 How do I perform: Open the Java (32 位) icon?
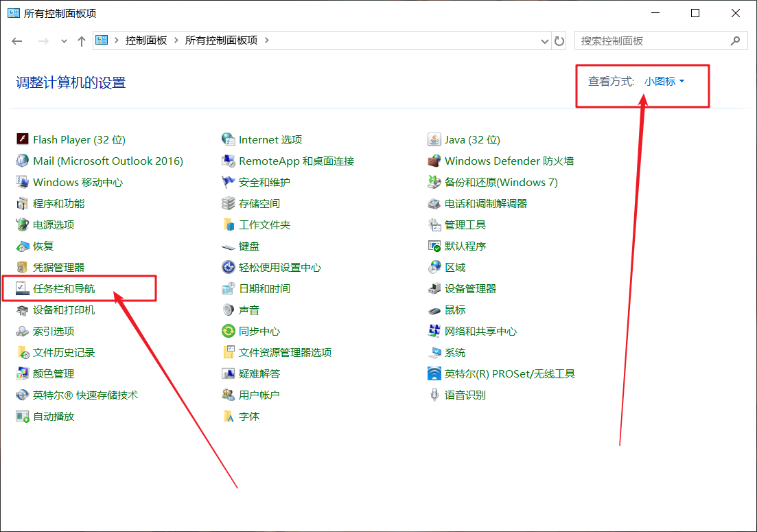coord(434,139)
